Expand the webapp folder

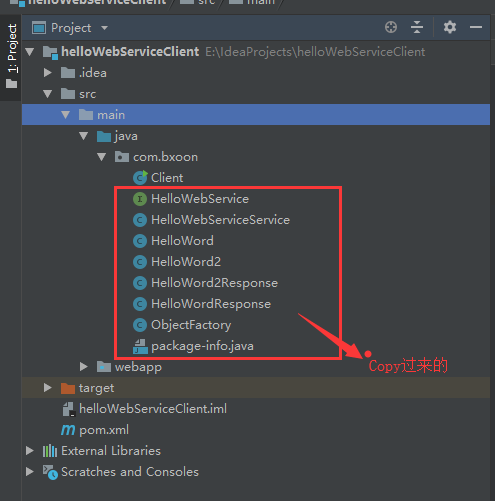[x=84, y=367]
